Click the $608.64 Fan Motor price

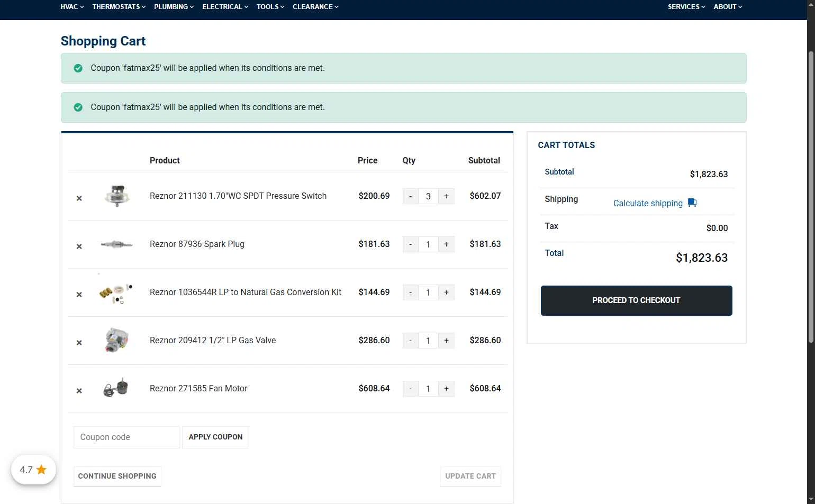(x=374, y=389)
